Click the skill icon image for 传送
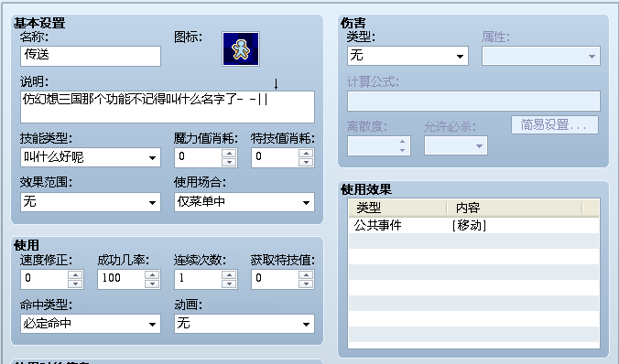619x364 pixels. tap(241, 48)
